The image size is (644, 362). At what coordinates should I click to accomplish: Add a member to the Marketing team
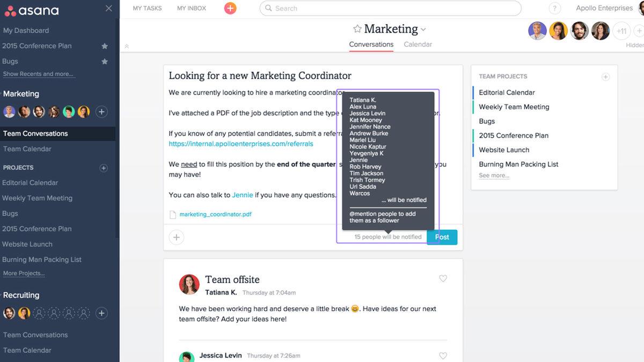click(101, 112)
